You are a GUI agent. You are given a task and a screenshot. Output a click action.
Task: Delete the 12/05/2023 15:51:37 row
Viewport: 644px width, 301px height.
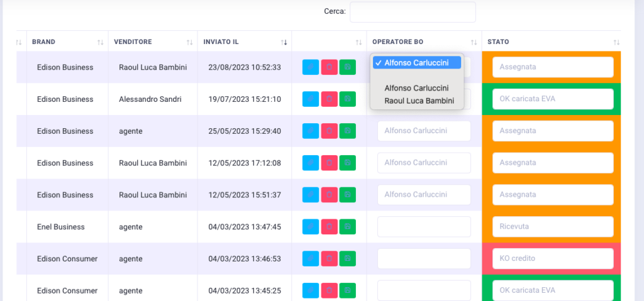coord(329,195)
